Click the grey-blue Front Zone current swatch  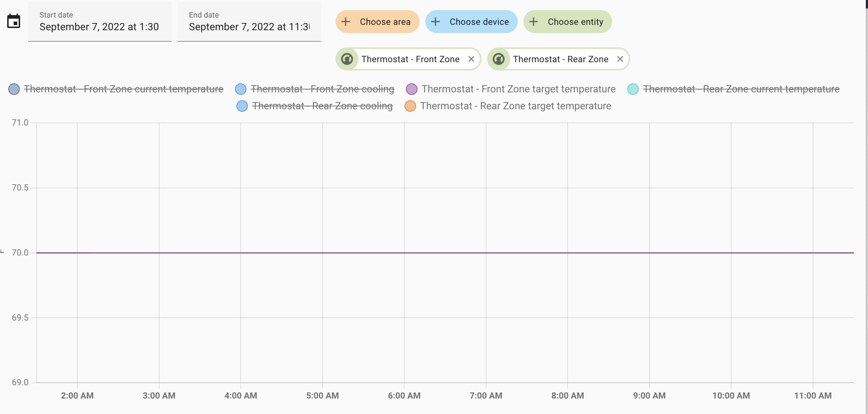click(x=14, y=89)
